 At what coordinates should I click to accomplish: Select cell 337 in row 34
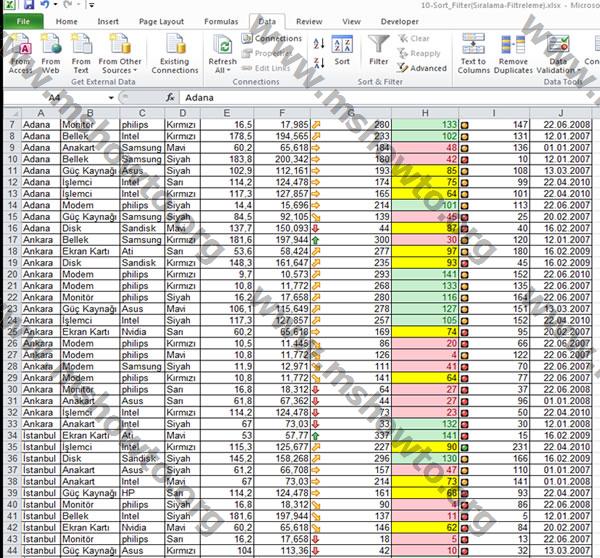coord(351,436)
